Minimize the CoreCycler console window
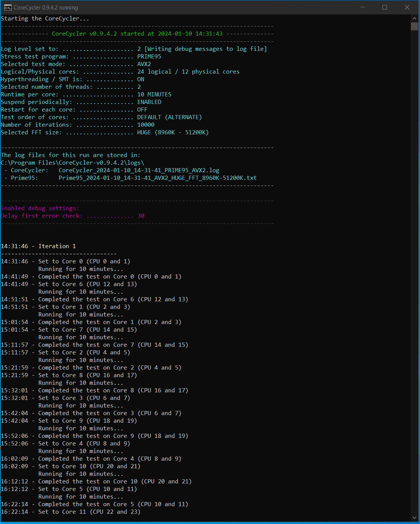Viewport: 420px width, 524px height. pos(362,7)
